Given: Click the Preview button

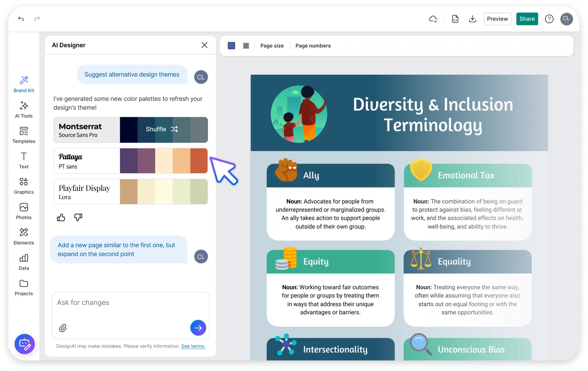Looking at the screenshot, I should coord(497,19).
